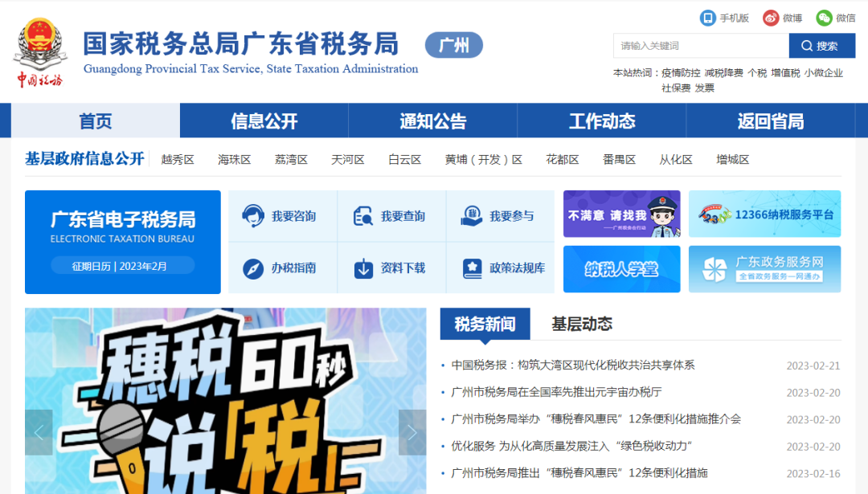The image size is (868, 494).
Task: Open the 信息公开 navigation menu
Action: (263, 120)
